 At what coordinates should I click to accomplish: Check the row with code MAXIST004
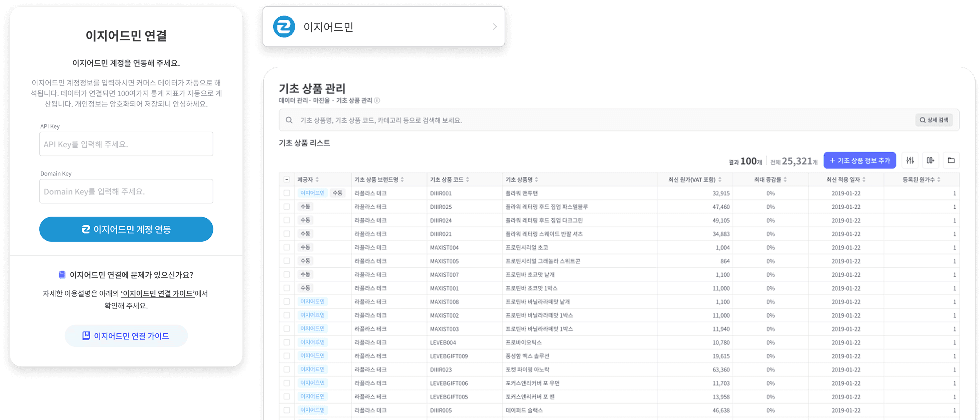pyautogui.click(x=287, y=247)
